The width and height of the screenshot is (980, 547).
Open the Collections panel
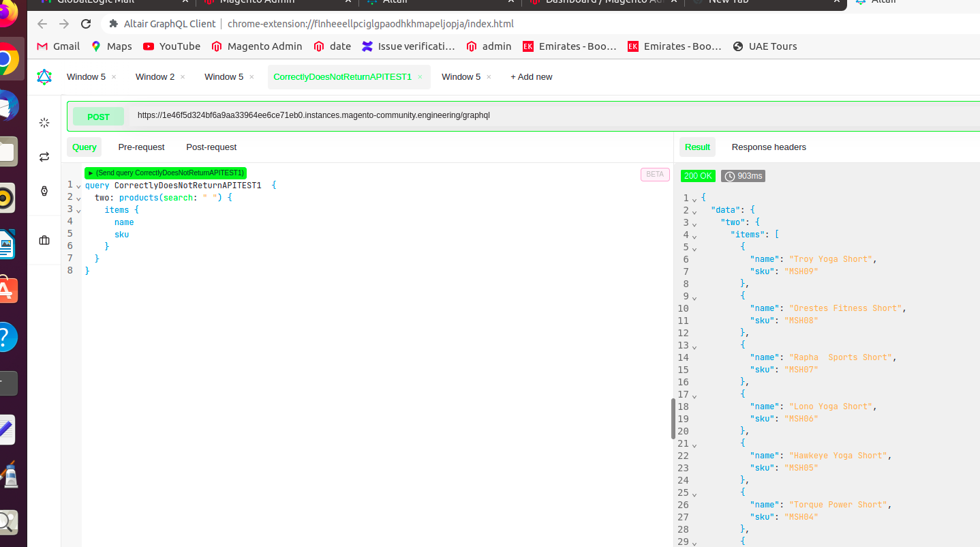(x=44, y=240)
